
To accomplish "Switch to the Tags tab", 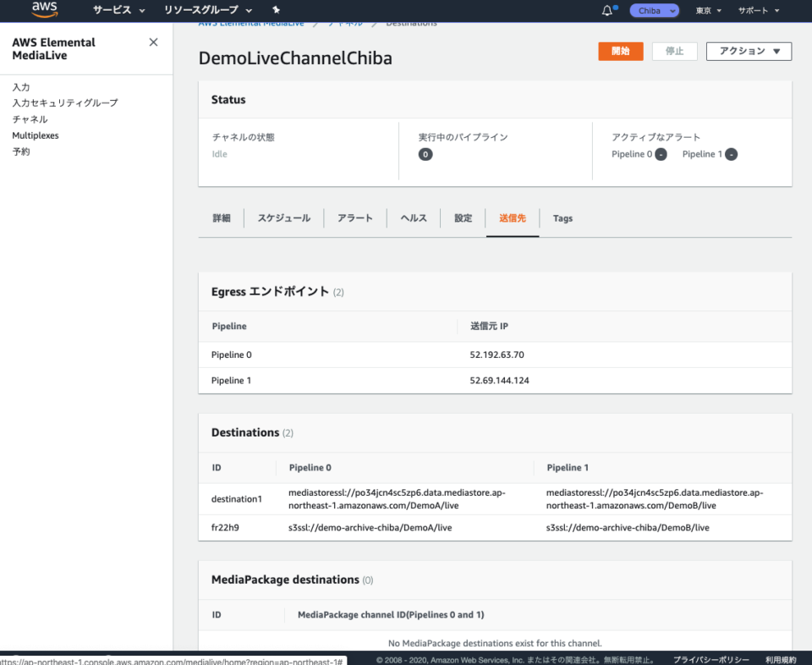I will [x=563, y=218].
